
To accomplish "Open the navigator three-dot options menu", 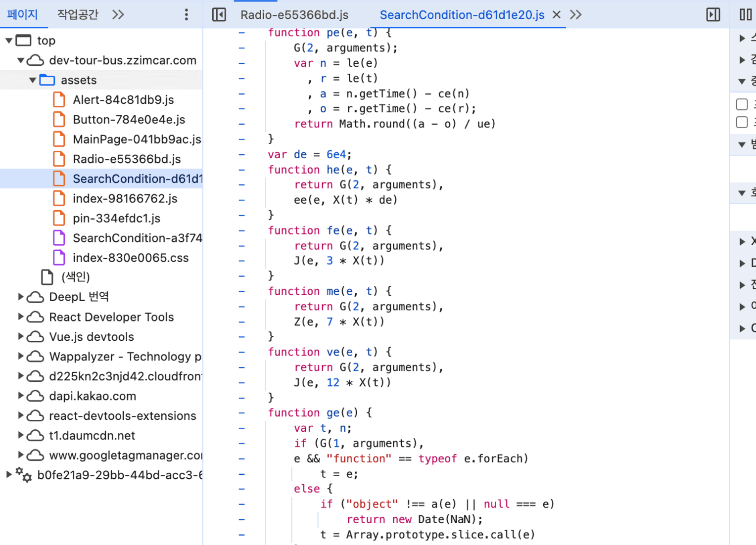I will click(x=187, y=15).
